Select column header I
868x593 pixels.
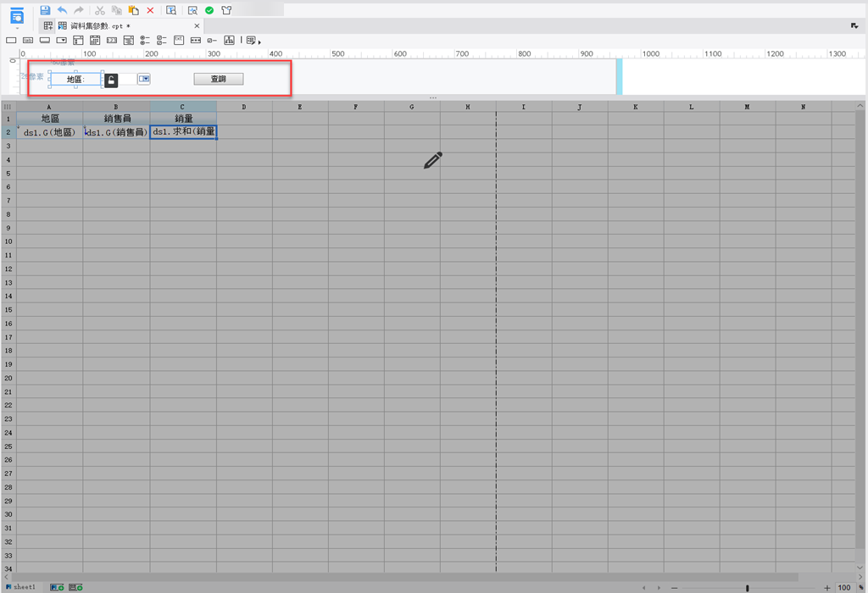[x=524, y=106]
